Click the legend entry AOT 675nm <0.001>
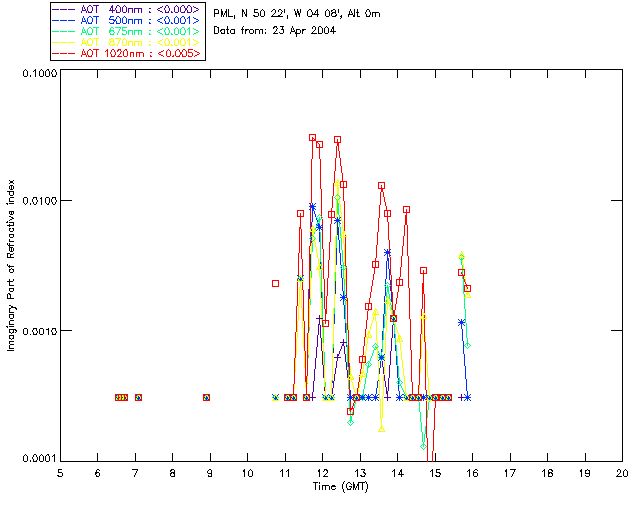Image resolution: width=640 pixels, height=512 pixels. pyautogui.click(x=127, y=31)
